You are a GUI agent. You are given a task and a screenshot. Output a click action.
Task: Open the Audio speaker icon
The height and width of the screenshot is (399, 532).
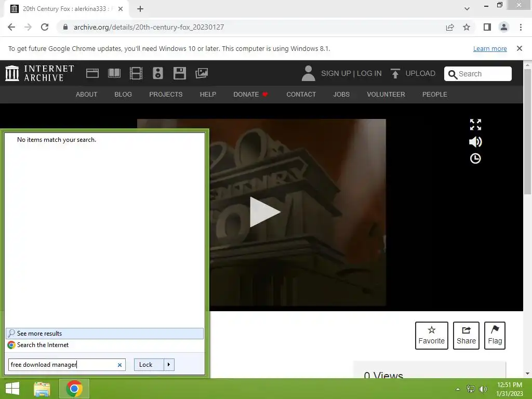pyautogui.click(x=158, y=73)
